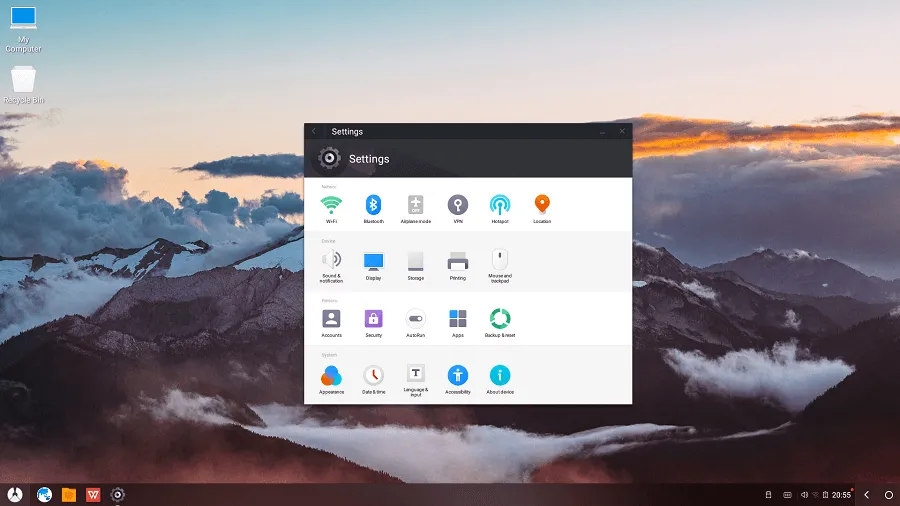900x506 pixels.
Task: Open Bluetooth settings
Action: [373, 205]
